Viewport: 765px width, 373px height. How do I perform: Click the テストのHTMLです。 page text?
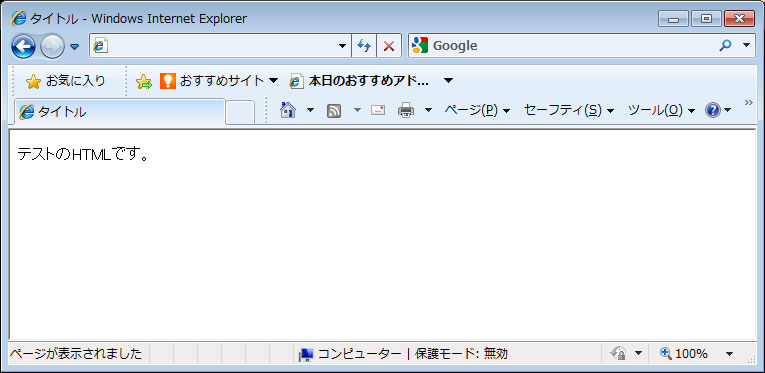point(83,155)
